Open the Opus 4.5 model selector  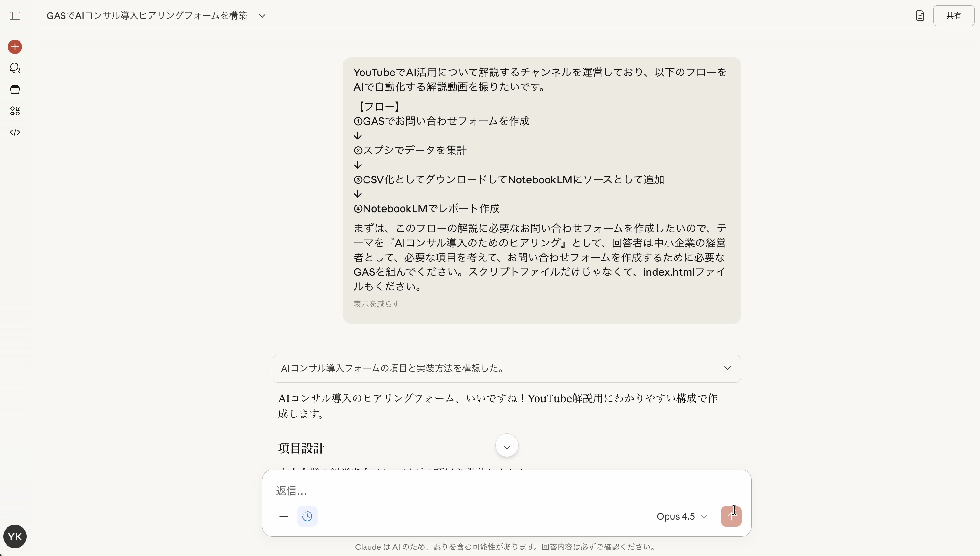point(682,516)
